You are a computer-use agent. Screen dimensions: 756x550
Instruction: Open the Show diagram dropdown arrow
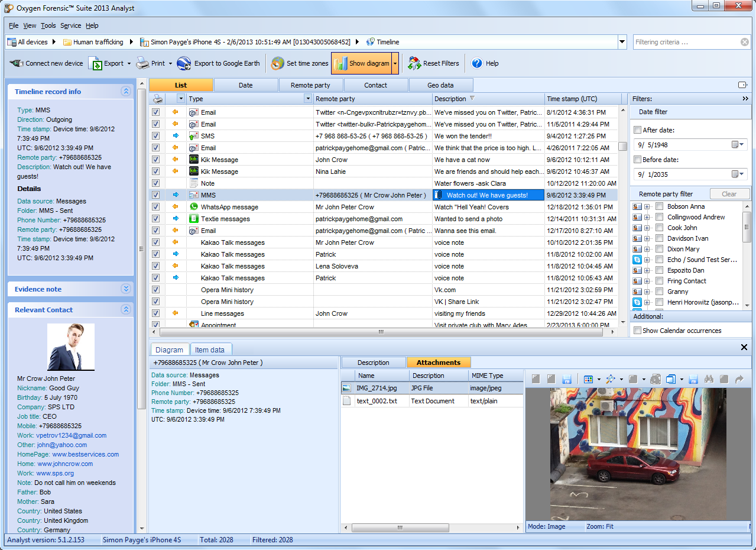click(x=395, y=63)
